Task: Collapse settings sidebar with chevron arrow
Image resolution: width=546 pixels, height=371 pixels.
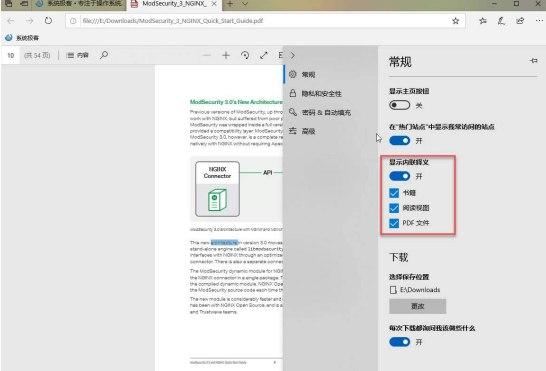Action: click(x=292, y=55)
